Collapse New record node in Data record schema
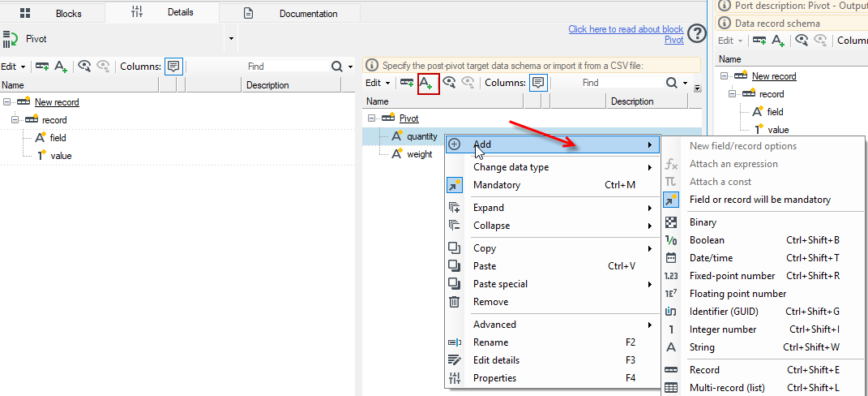 (x=724, y=76)
